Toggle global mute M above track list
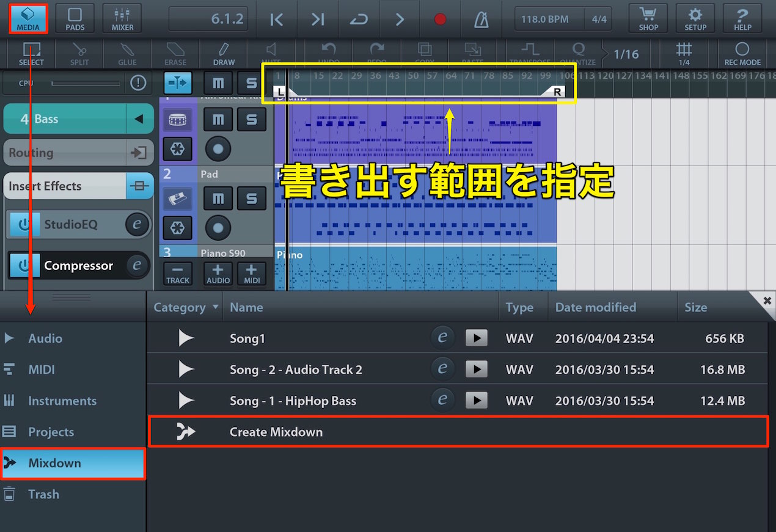This screenshot has width=776, height=532. (218, 83)
